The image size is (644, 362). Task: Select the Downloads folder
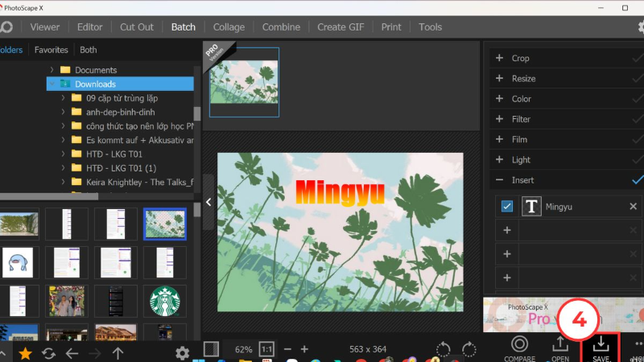pyautogui.click(x=120, y=84)
